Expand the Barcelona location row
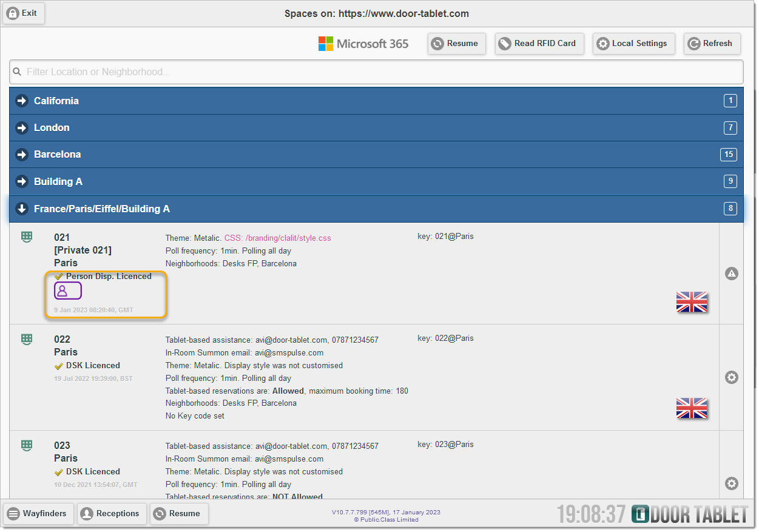759x532 pixels. (x=57, y=154)
